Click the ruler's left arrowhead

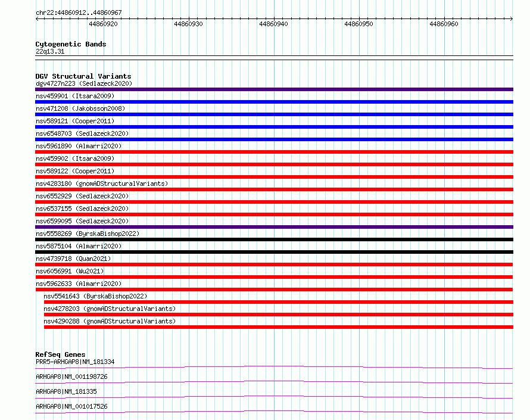click(x=37, y=18)
